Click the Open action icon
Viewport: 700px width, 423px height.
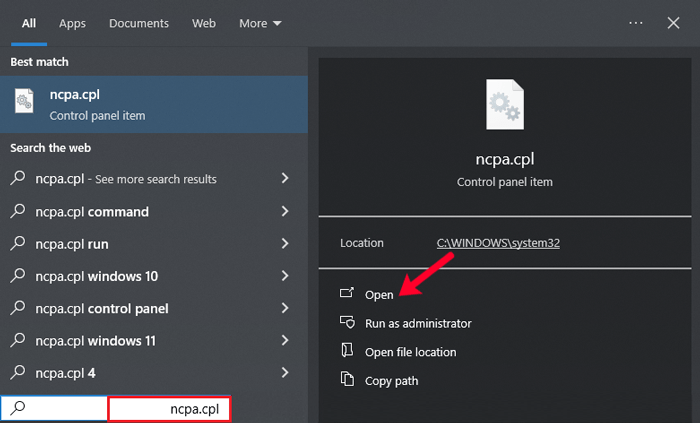pyautogui.click(x=347, y=293)
